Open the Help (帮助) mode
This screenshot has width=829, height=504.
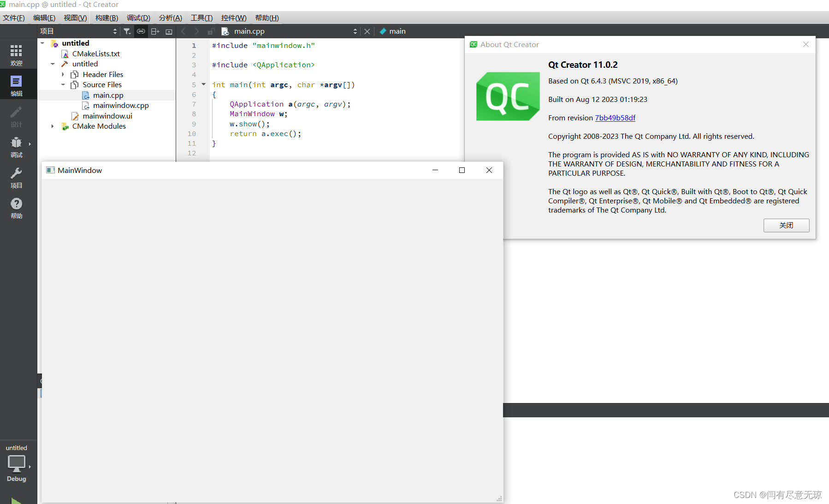click(16, 208)
